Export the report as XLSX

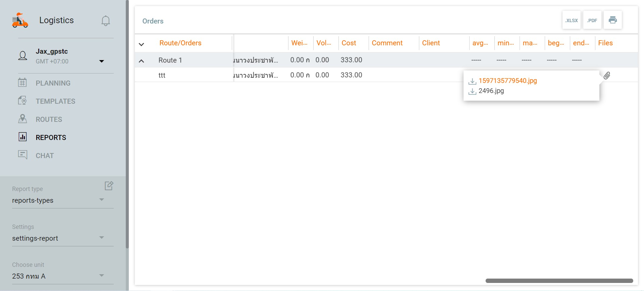coord(571,20)
